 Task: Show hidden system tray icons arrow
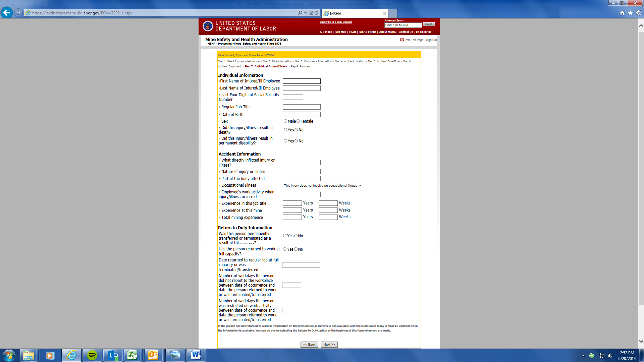(584, 355)
